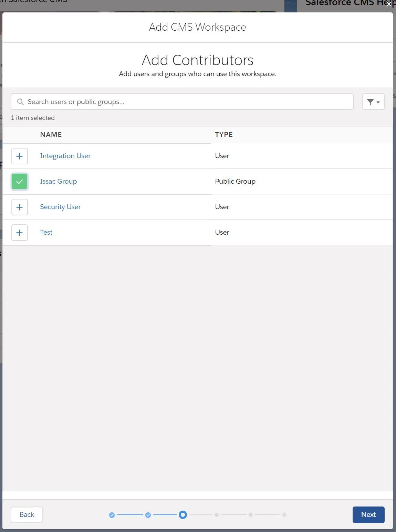
Task: Add Integration User with plus button
Action: click(x=20, y=156)
